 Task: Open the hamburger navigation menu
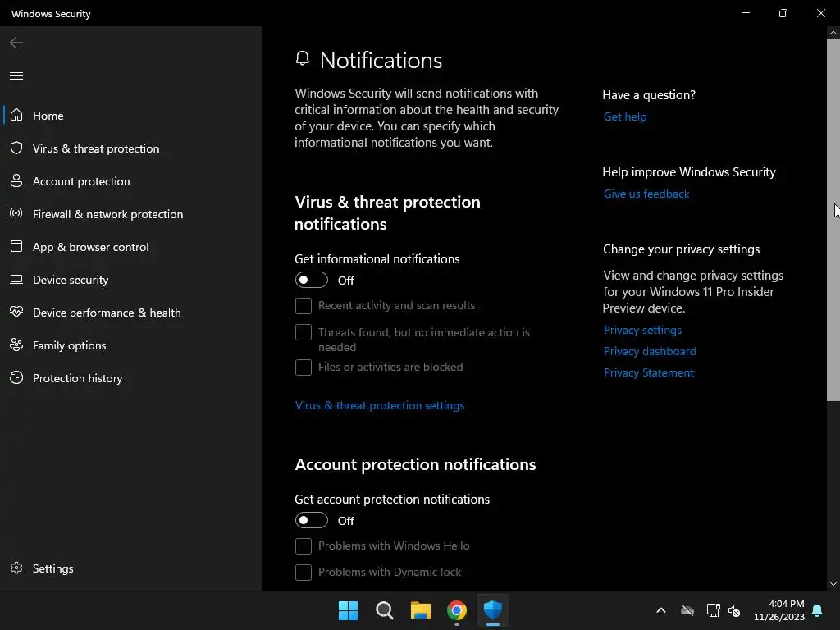[x=16, y=76]
